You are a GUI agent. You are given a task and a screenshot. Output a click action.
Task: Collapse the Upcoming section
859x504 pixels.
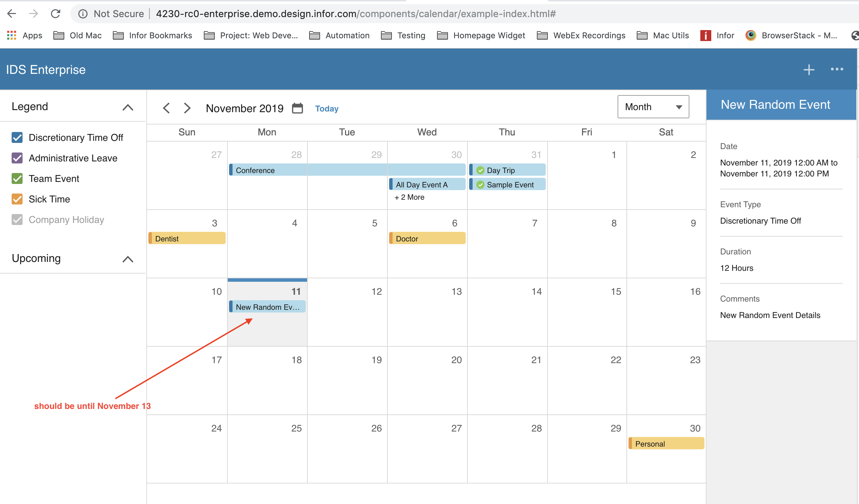[128, 259]
